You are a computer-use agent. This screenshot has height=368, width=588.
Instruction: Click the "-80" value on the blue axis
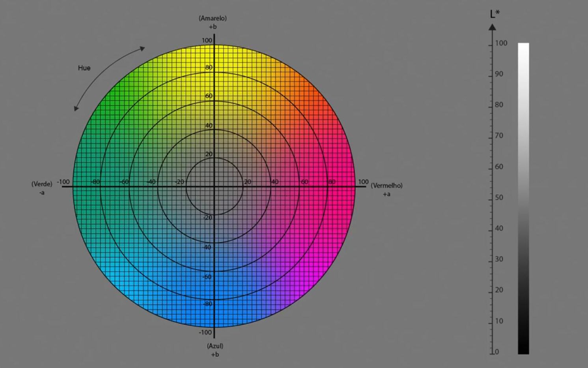pos(208,304)
